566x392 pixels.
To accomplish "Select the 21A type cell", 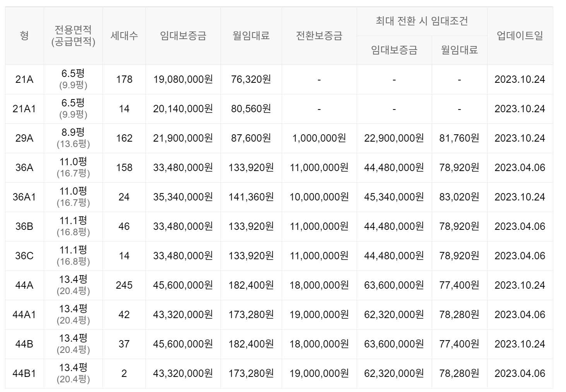I will [24, 79].
